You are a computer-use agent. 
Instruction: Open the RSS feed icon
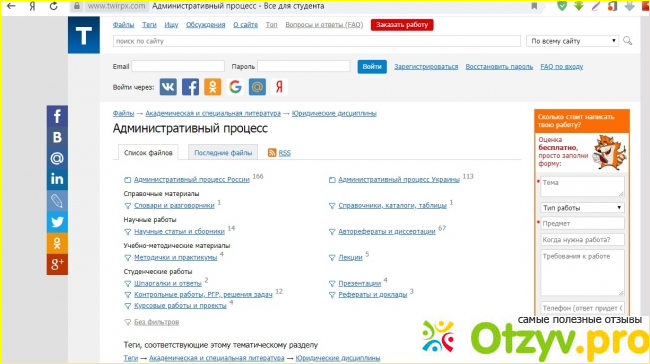[272, 153]
